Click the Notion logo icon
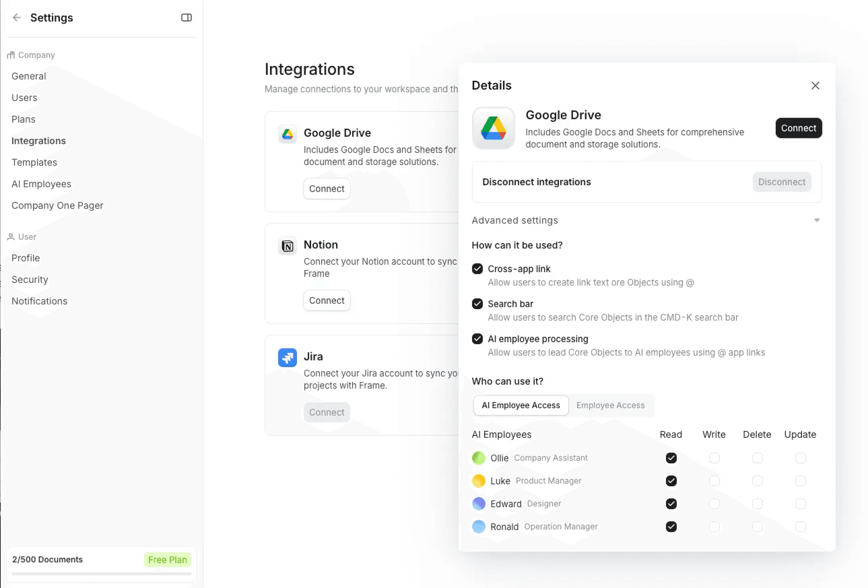 click(x=287, y=246)
